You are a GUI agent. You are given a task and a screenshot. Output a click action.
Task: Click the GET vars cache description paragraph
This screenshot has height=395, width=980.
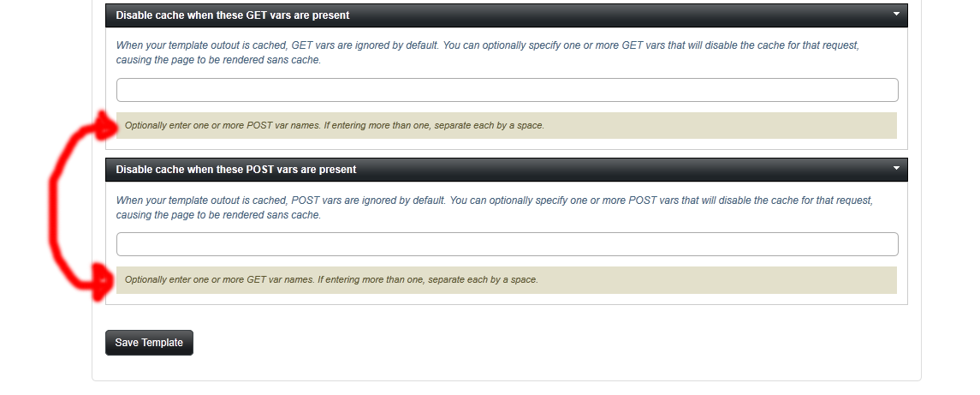tap(488, 52)
